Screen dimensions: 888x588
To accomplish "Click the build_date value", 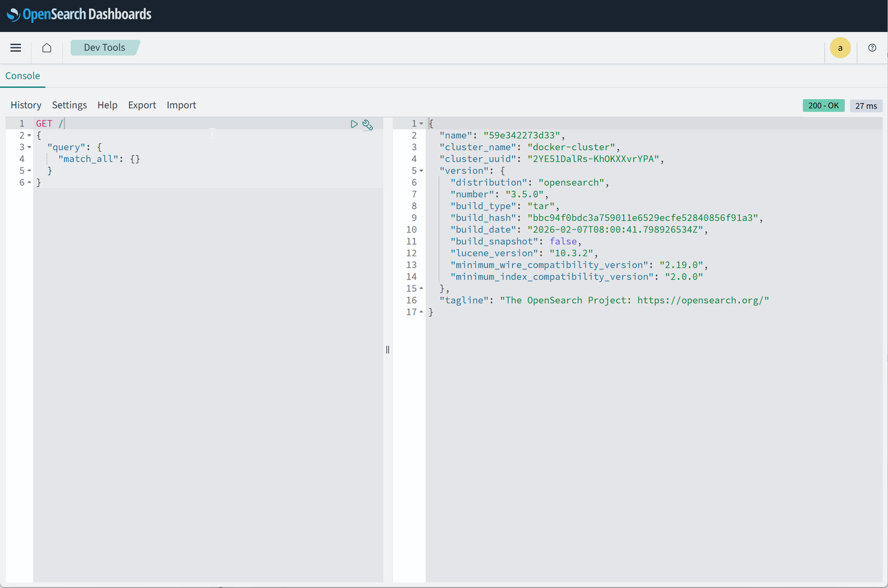I will click(615, 230).
